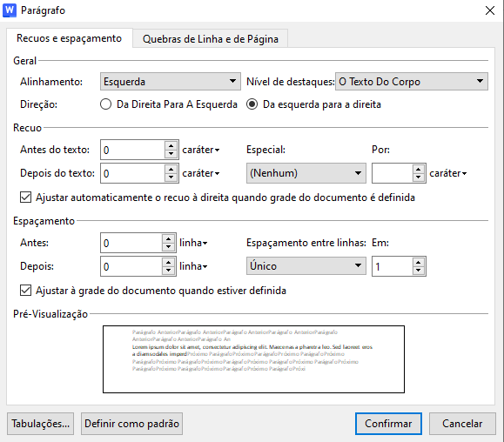Click the WPS Writer icon in the title bar
The image size is (504, 442).
pos(10,10)
